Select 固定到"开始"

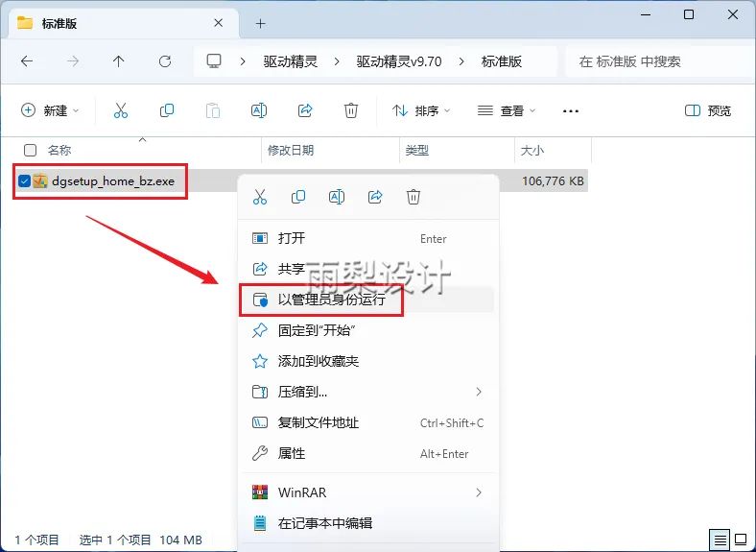(368, 330)
